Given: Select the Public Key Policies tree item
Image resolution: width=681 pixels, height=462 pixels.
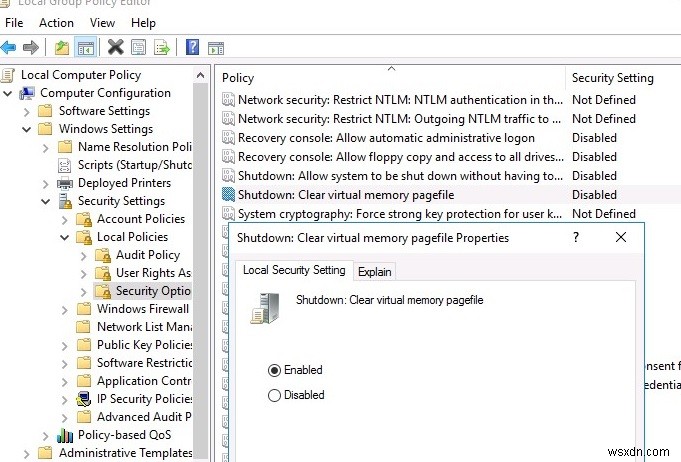Looking at the screenshot, I should tap(144, 345).
